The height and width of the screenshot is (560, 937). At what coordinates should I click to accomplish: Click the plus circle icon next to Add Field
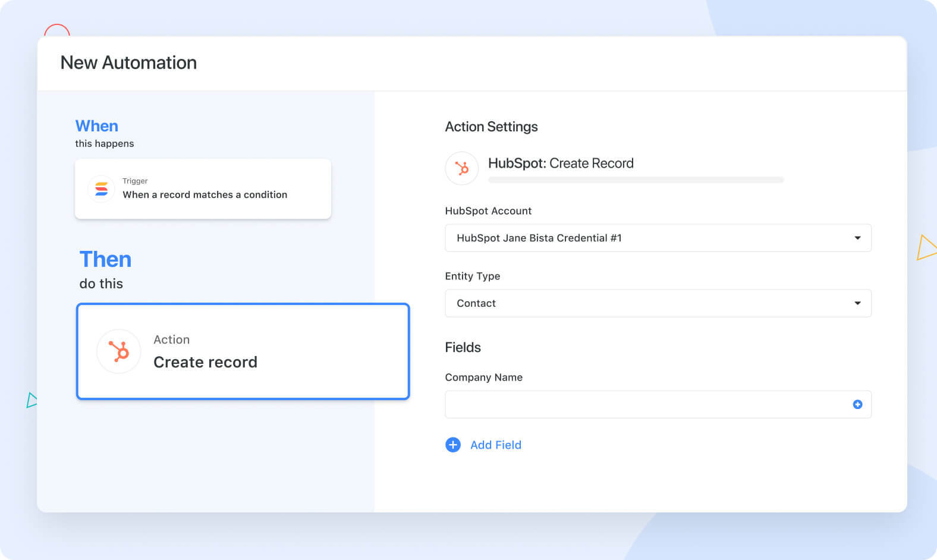pyautogui.click(x=453, y=445)
